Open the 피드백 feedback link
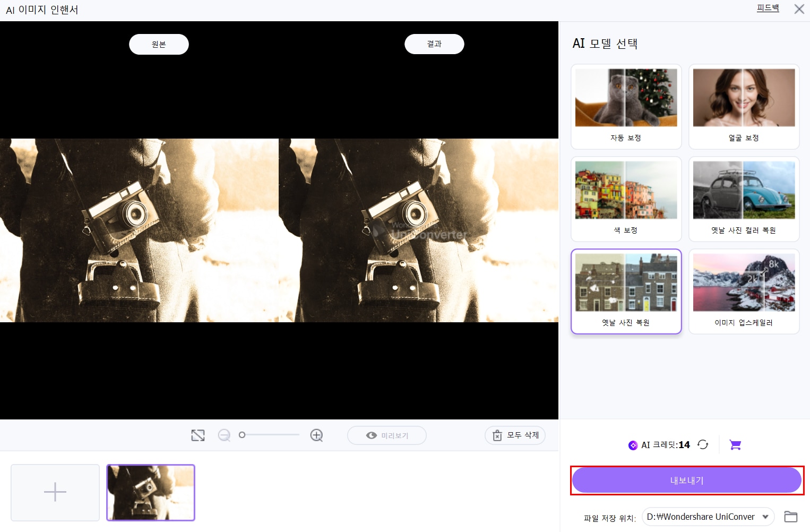 [x=768, y=8]
